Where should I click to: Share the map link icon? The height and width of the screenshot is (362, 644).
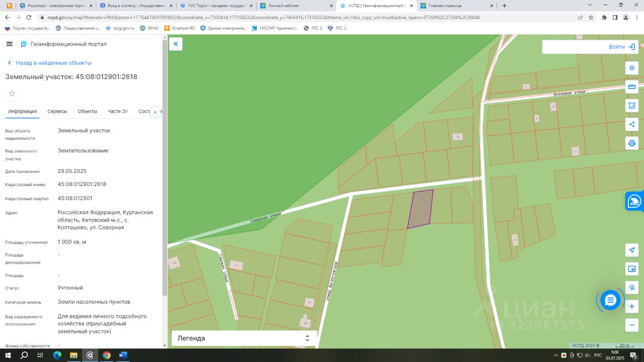click(x=632, y=124)
